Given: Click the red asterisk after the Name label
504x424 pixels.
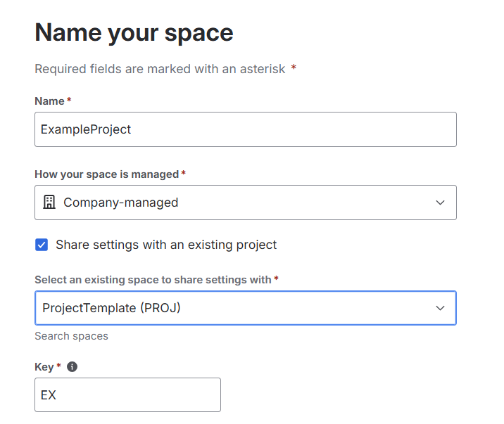Looking at the screenshot, I should [69, 101].
